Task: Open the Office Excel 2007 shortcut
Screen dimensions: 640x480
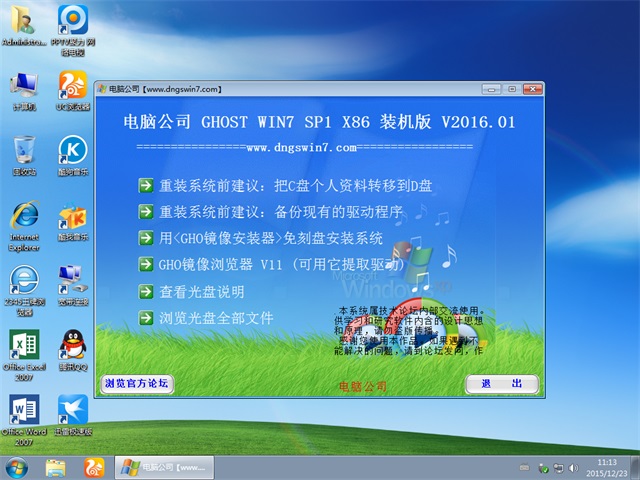Action: 24,346
